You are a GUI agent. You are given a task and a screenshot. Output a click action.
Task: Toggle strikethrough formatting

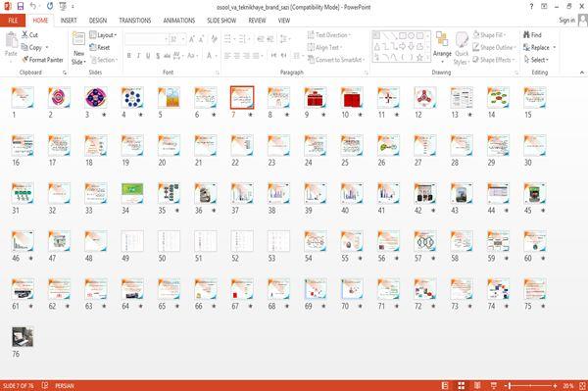tap(167, 56)
